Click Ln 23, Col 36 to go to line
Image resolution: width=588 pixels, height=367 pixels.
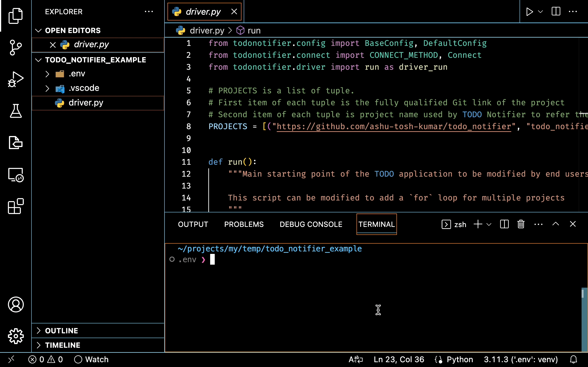pos(399,359)
